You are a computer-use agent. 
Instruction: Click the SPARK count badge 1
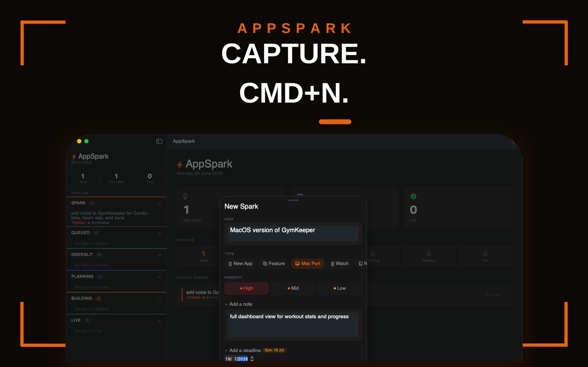[x=92, y=204]
